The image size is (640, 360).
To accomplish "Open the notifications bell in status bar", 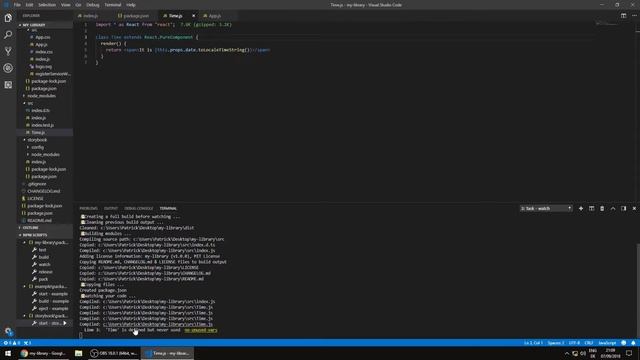I will tap(633, 343).
